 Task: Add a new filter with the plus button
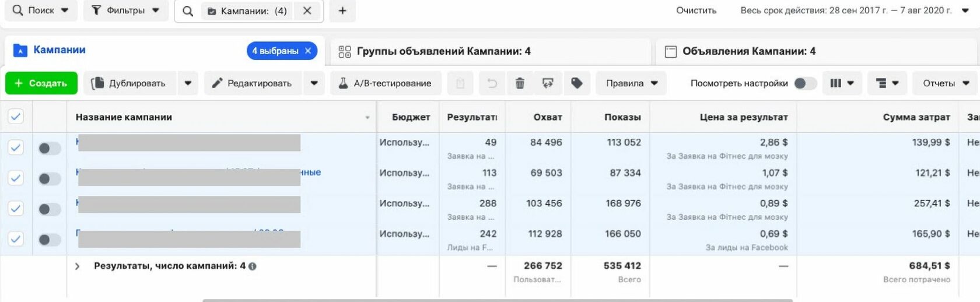pyautogui.click(x=342, y=10)
